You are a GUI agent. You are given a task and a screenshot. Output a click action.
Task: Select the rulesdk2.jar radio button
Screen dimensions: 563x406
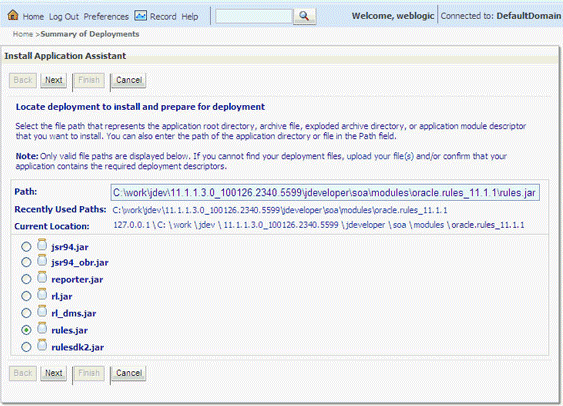tap(26, 347)
